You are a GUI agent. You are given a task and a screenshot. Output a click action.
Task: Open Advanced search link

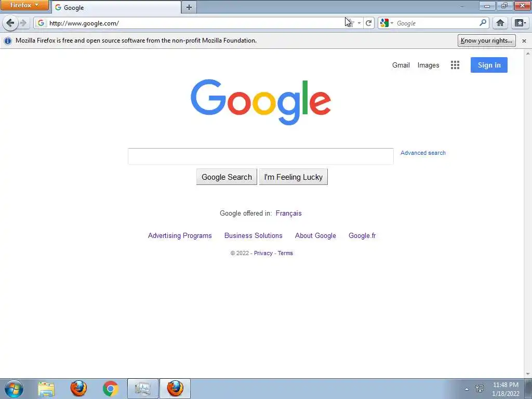point(423,153)
